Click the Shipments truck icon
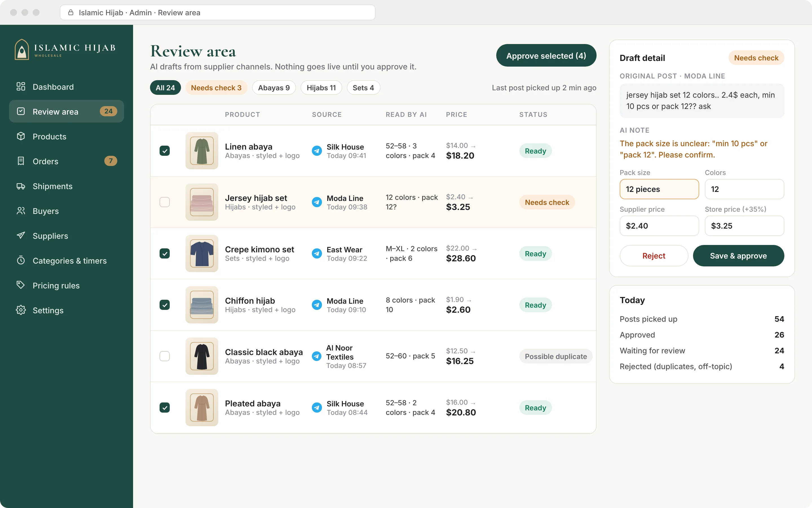This screenshot has height=508, width=812. point(21,186)
